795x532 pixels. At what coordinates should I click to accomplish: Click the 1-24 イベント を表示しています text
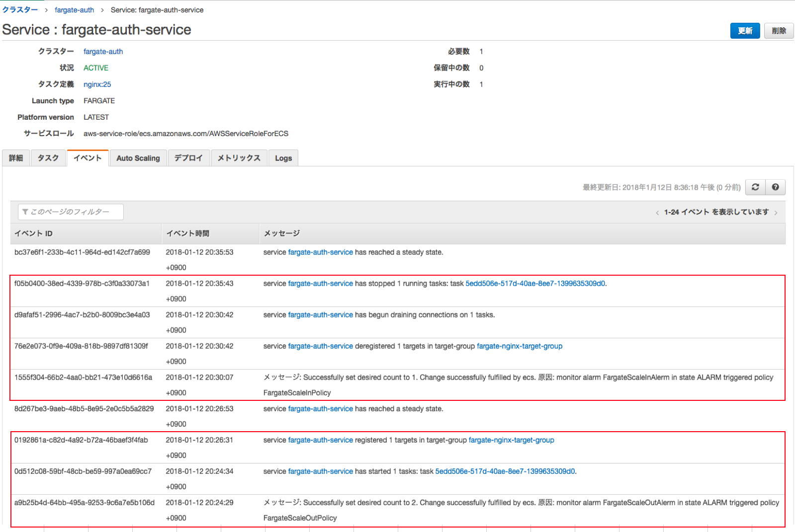pyautogui.click(x=716, y=212)
